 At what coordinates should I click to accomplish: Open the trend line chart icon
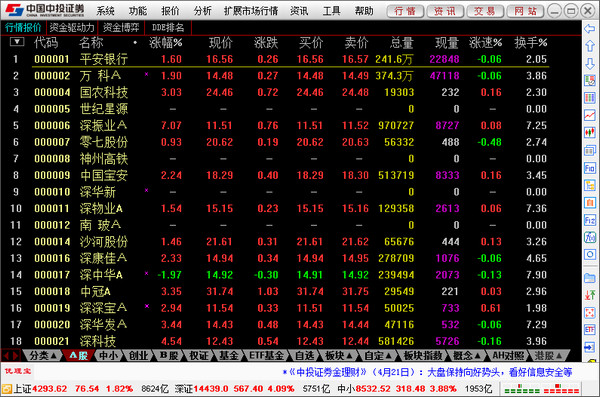(590, 115)
